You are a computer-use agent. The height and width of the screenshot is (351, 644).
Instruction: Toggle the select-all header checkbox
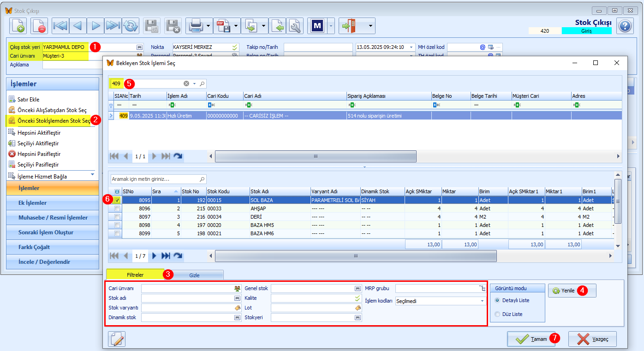click(x=117, y=191)
